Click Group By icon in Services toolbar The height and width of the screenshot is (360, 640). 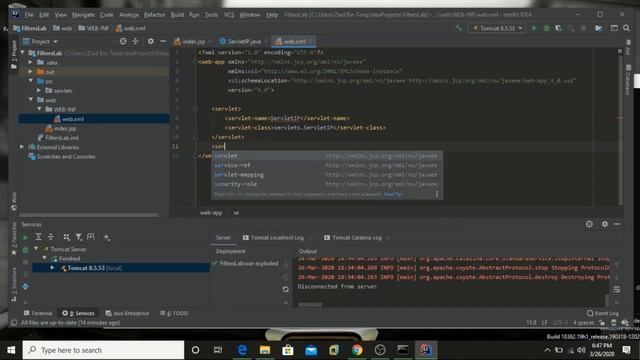coord(67,237)
